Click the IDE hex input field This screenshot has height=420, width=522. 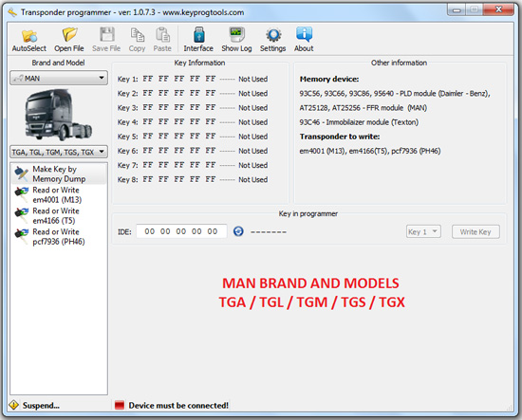[x=181, y=231]
